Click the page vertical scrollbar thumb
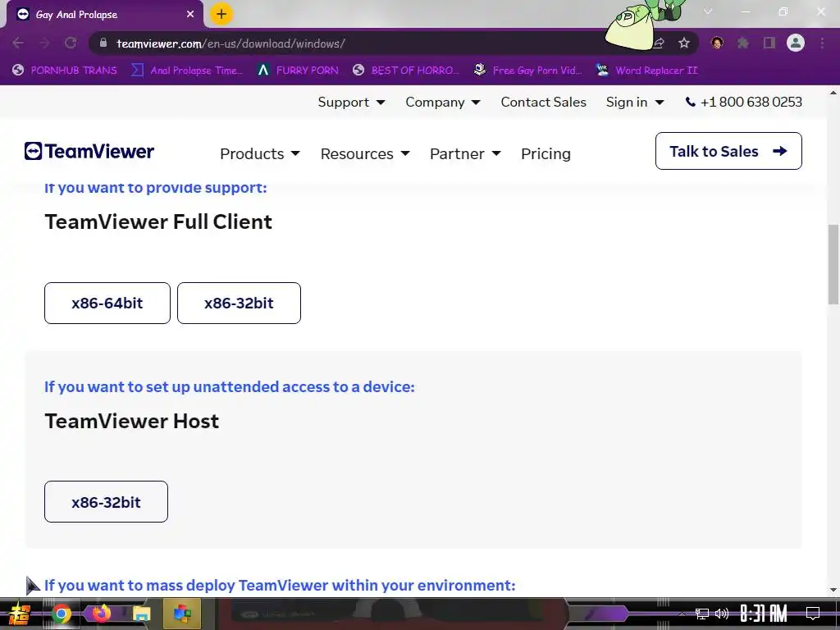 click(x=833, y=264)
